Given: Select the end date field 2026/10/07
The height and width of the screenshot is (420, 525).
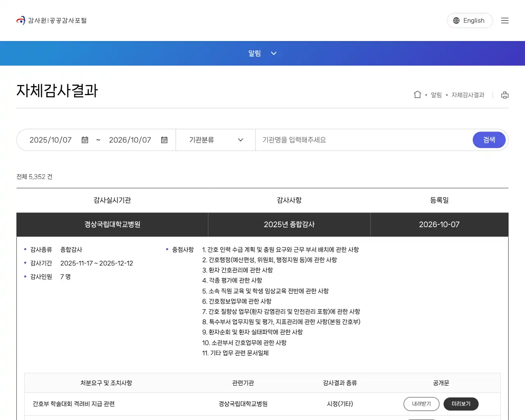Looking at the screenshot, I should (130, 140).
